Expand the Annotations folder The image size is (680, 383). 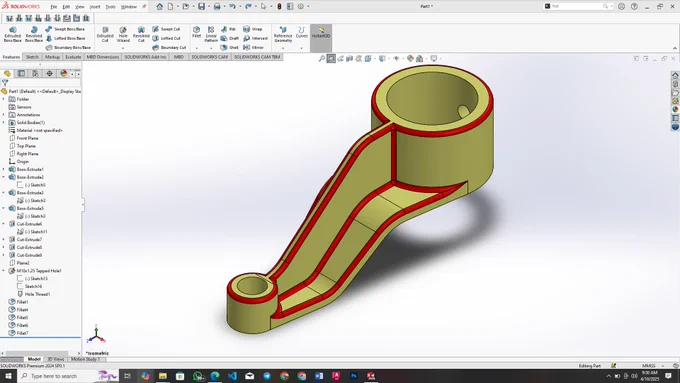click(x=4, y=115)
